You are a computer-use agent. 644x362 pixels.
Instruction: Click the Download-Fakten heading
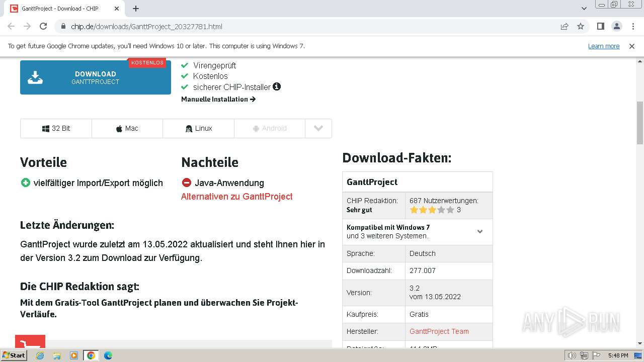click(397, 158)
